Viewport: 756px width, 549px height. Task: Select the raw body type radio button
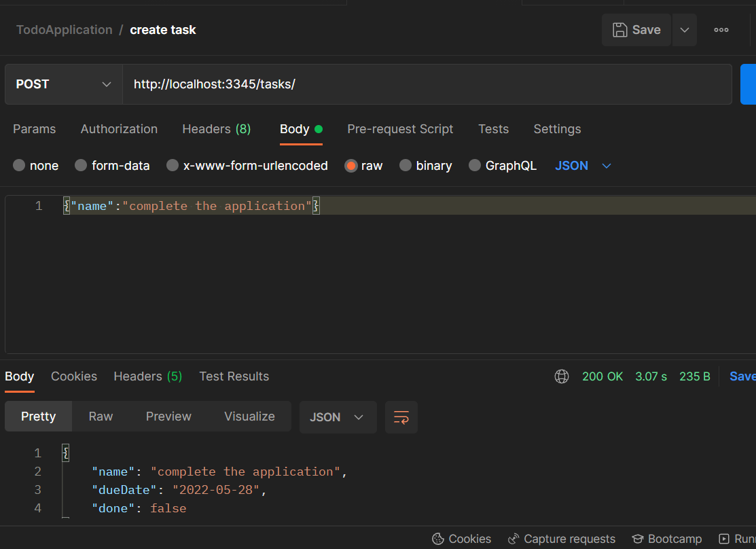350,165
